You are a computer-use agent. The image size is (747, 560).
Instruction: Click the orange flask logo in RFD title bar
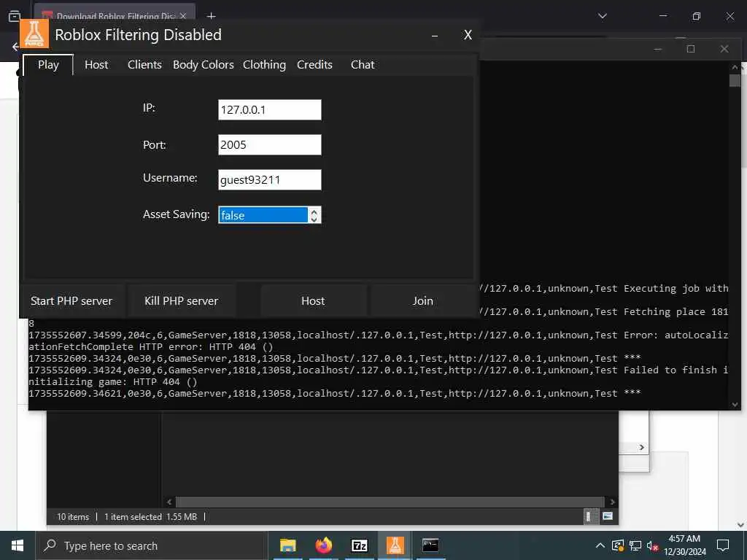34,34
